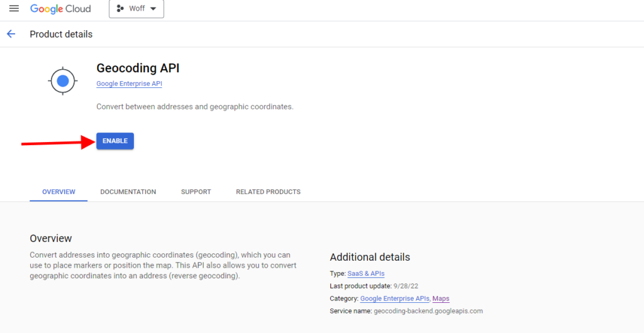The image size is (644, 333).
Task: Click the Overview section heading
Action: [x=51, y=238]
